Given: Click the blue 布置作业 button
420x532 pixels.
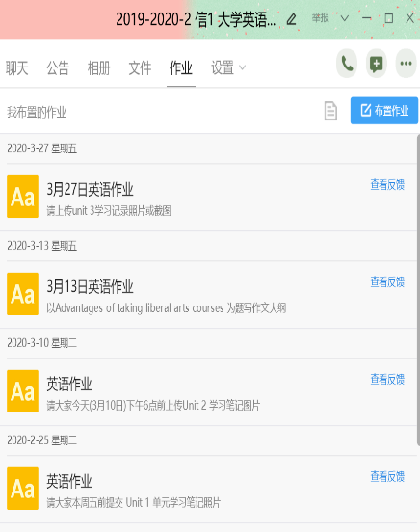Looking at the screenshot, I should click(x=384, y=111).
